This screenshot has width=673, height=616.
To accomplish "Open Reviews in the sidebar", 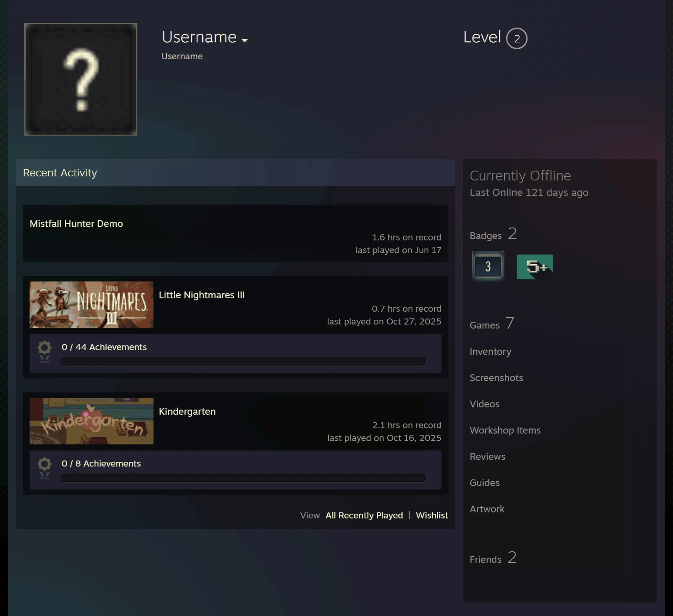I will point(488,457).
